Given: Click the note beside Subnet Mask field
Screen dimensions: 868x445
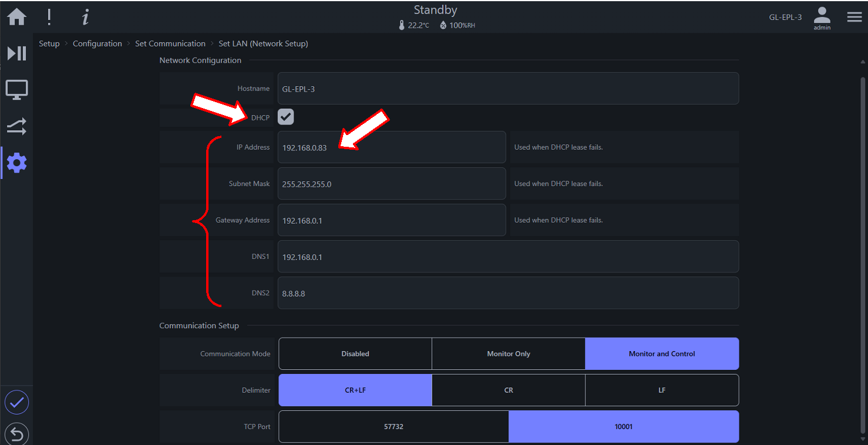Looking at the screenshot, I should [559, 184].
